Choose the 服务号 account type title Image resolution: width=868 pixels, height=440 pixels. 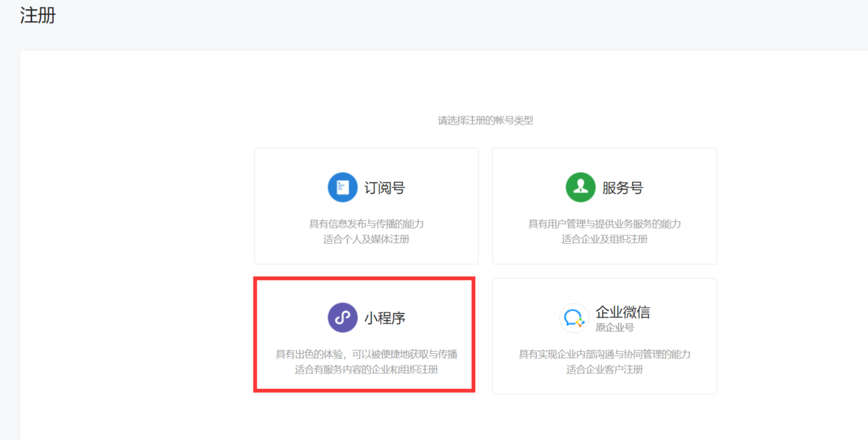(x=622, y=188)
